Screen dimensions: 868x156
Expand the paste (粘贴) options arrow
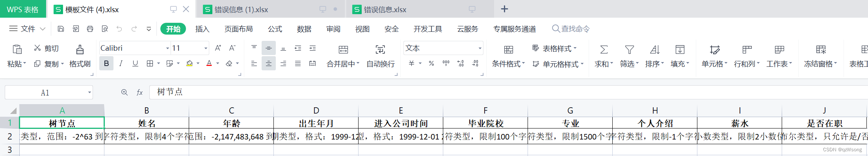(x=25, y=63)
